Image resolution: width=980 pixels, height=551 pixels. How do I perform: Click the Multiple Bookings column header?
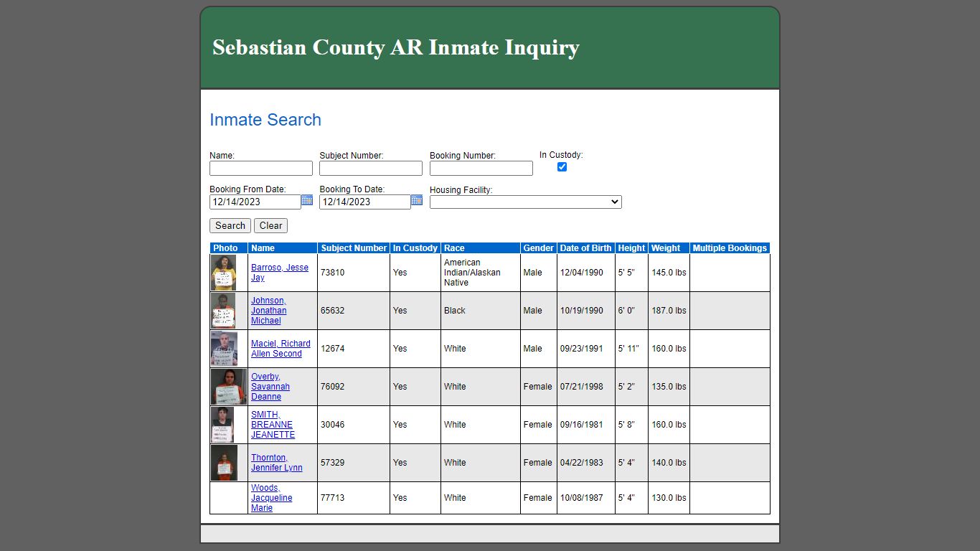coord(730,248)
